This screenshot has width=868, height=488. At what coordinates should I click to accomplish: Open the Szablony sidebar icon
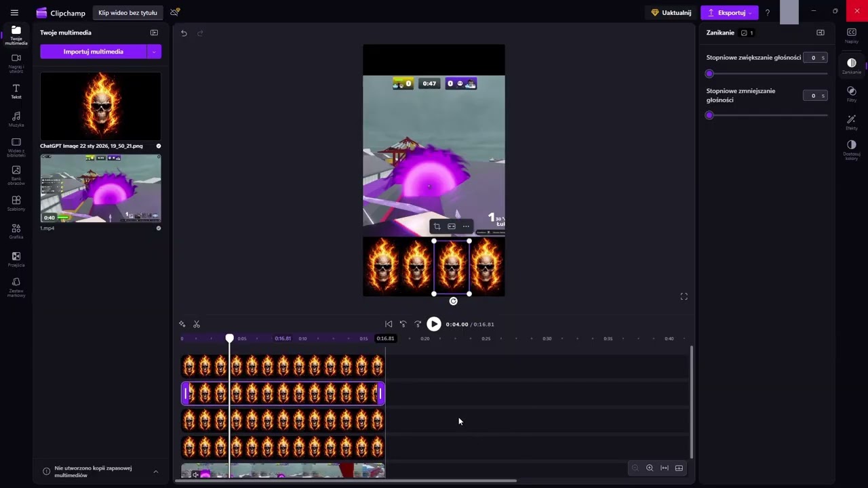pos(16,203)
